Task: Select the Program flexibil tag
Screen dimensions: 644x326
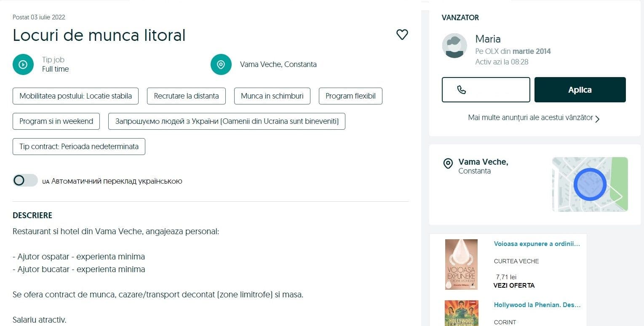Action: click(350, 96)
